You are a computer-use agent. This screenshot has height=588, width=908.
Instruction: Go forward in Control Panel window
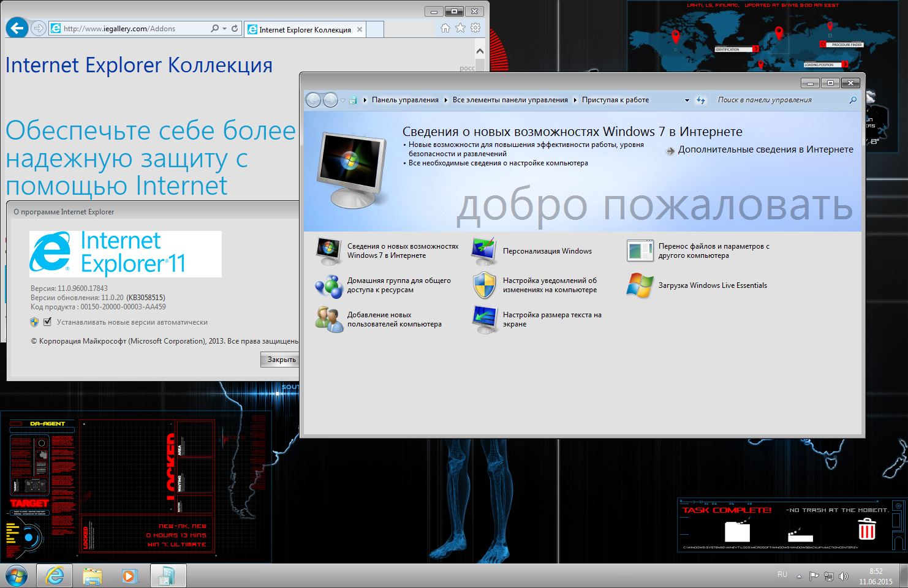click(x=330, y=100)
